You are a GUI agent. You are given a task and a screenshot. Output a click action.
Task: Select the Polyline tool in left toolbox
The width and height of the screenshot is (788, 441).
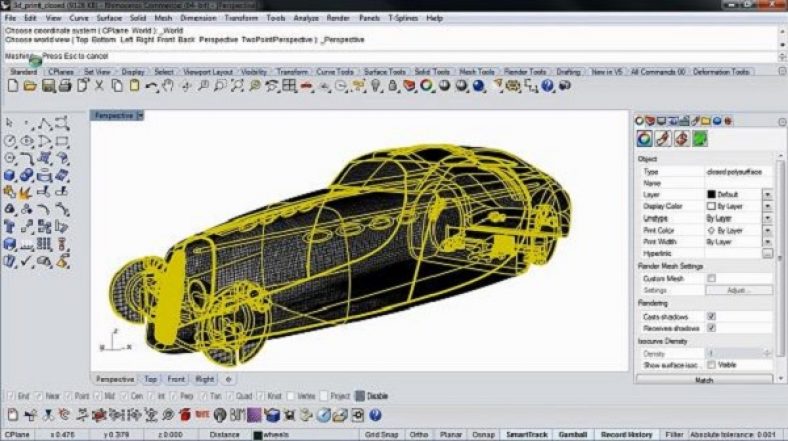click(44, 123)
